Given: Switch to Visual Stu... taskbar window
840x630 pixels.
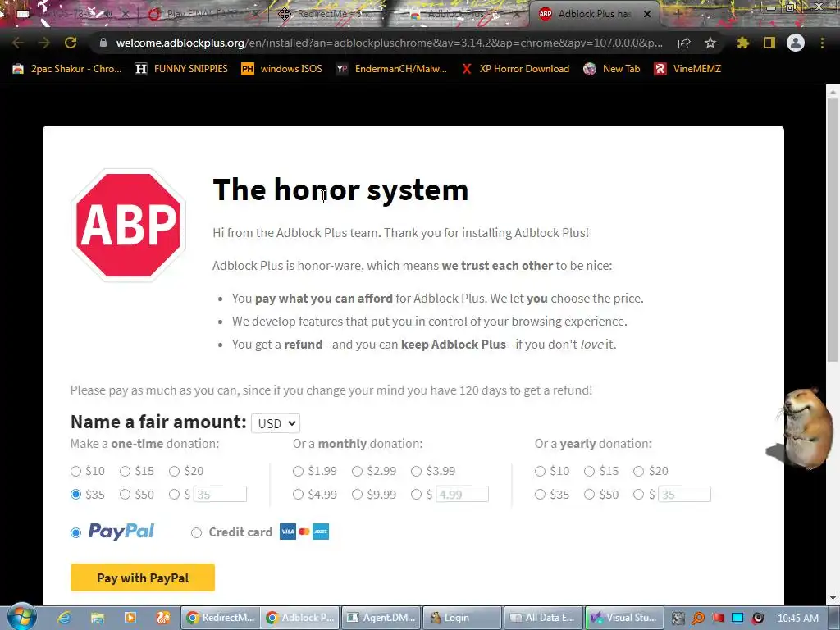Looking at the screenshot, I should [x=624, y=618].
